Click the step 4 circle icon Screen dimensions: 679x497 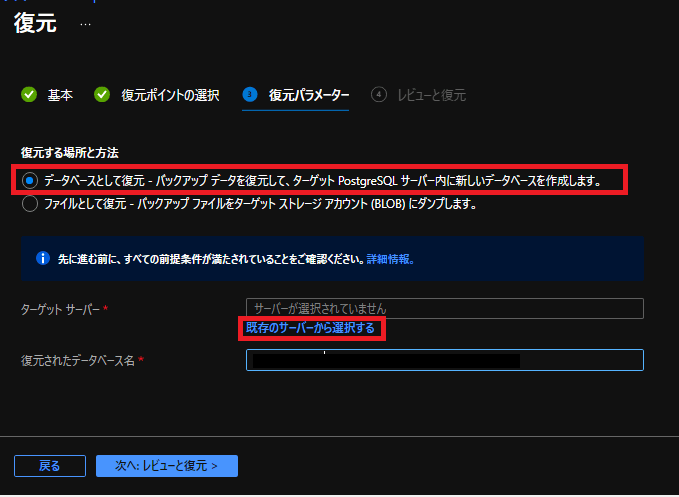(x=379, y=94)
